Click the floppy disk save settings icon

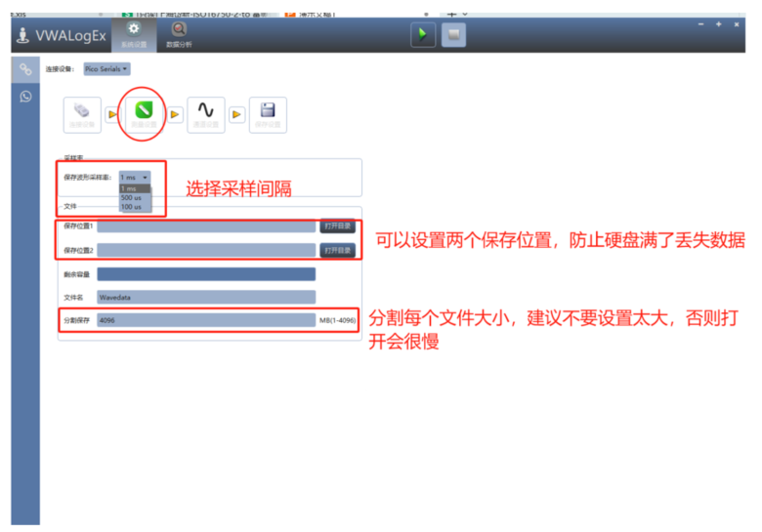click(268, 114)
